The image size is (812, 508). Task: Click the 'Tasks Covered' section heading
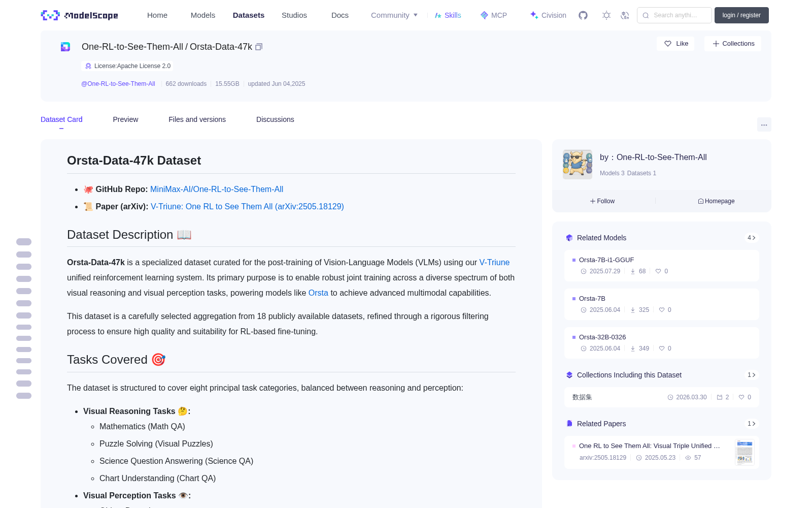116,360
